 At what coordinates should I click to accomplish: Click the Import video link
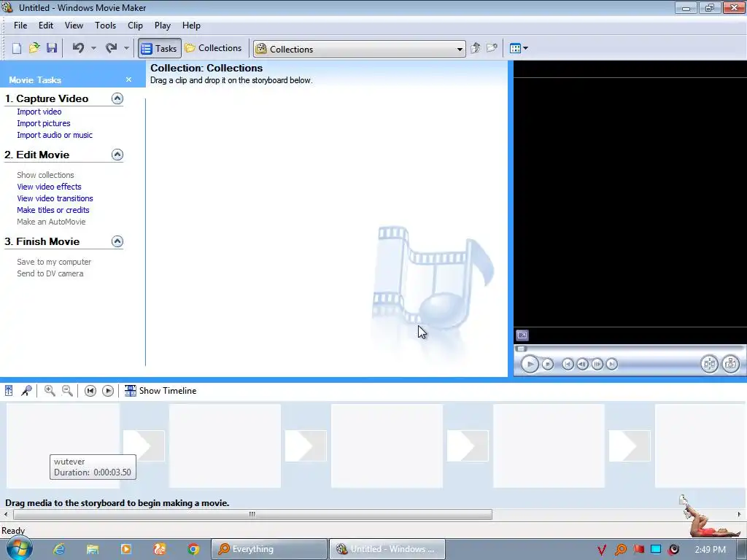[x=39, y=112]
